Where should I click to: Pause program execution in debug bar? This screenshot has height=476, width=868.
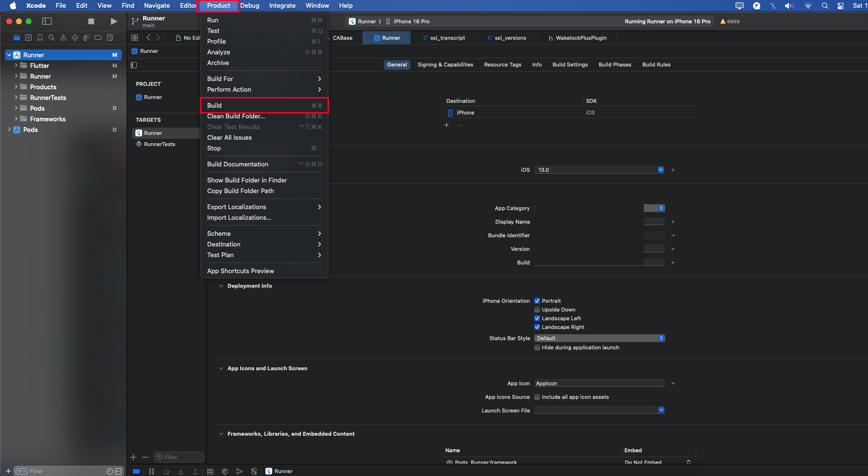(151, 471)
